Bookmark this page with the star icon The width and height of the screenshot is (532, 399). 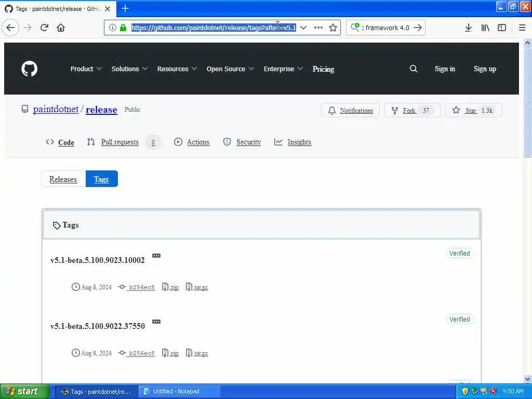tap(333, 28)
